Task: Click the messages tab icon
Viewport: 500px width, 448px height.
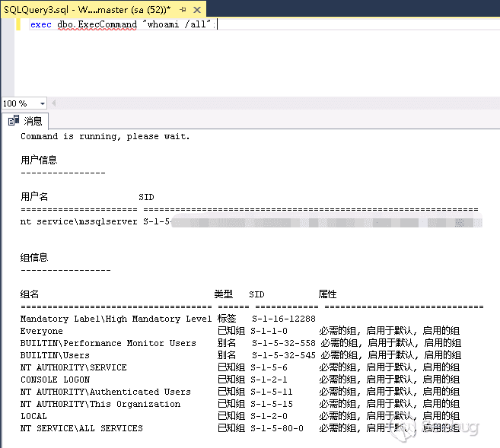Action: click(14, 121)
